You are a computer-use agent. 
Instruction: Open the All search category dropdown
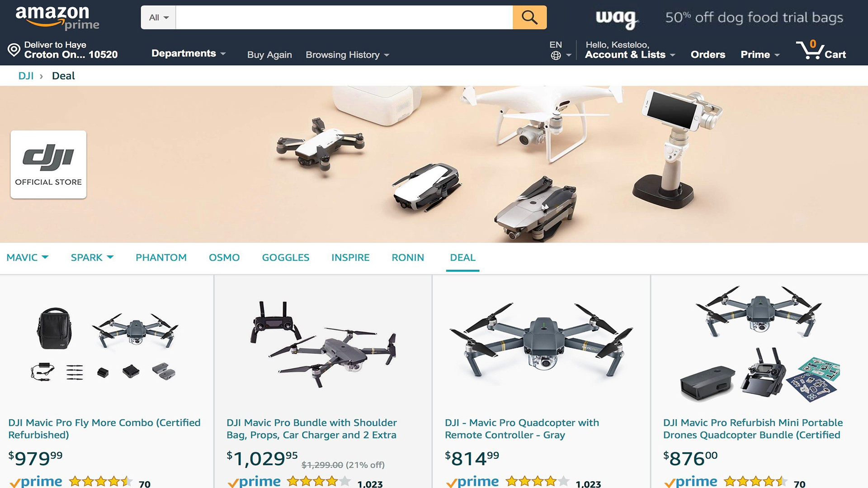158,18
